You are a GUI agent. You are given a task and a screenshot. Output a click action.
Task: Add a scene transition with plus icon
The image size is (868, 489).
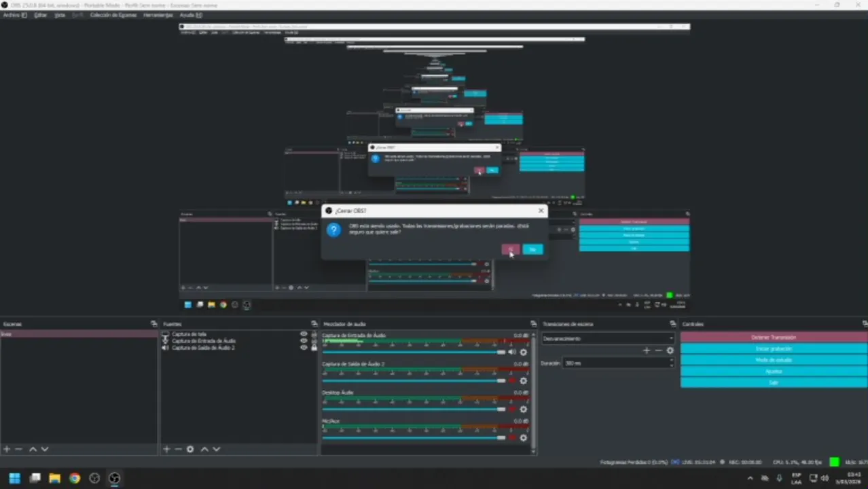(x=647, y=350)
